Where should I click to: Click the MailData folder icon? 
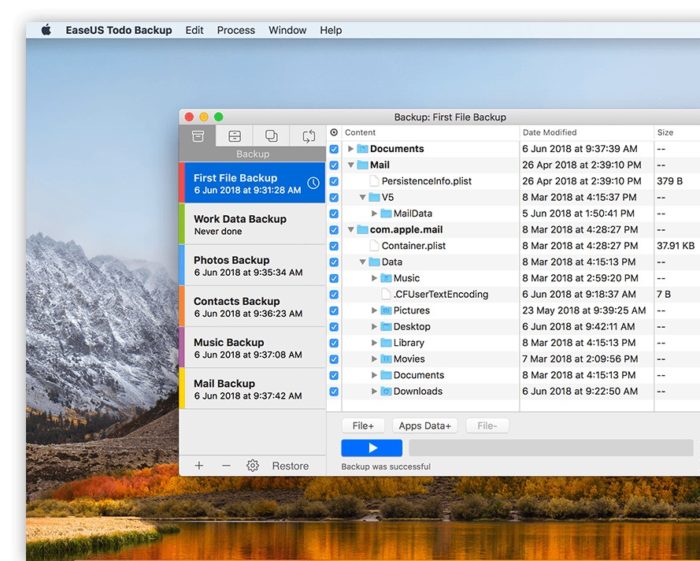(386, 213)
